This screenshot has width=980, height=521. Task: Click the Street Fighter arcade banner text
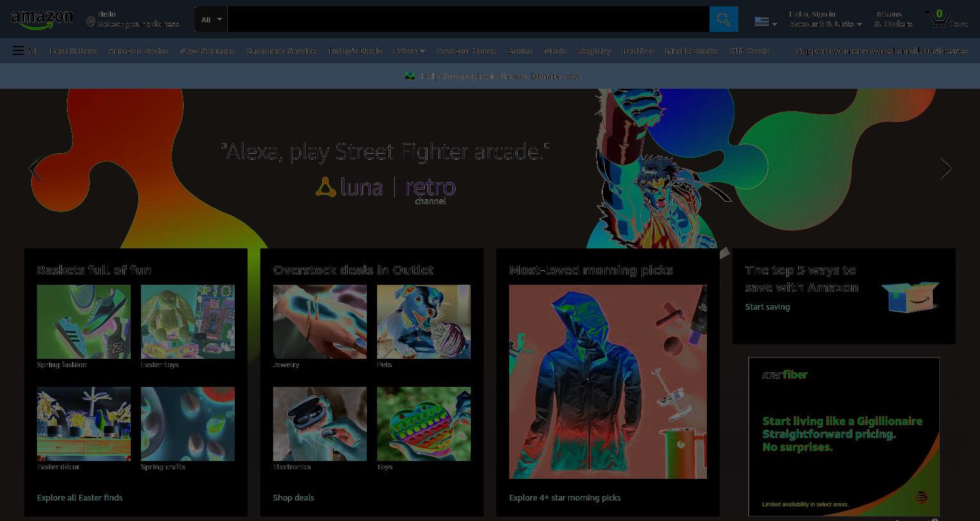pyautogui.click(x=385, y=152)
